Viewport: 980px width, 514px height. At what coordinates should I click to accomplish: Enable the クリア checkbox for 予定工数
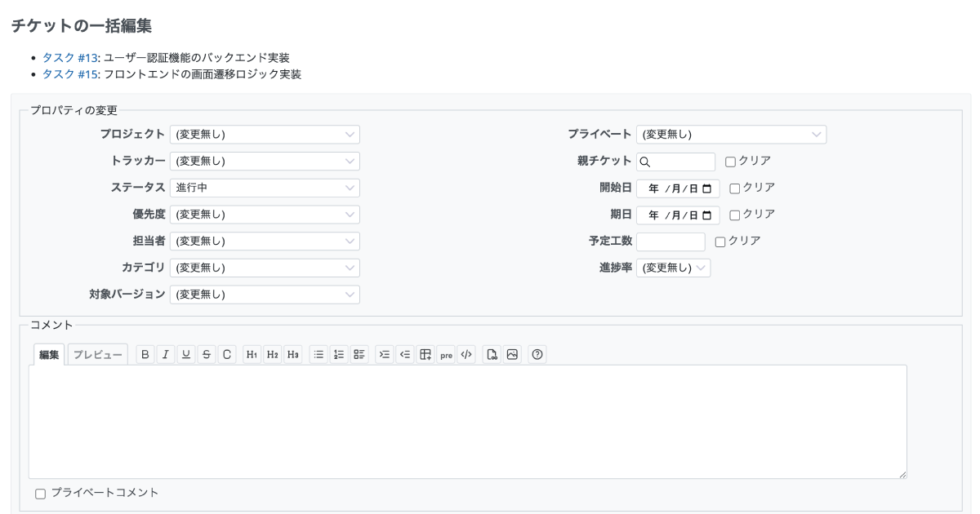tap(720, 241)
